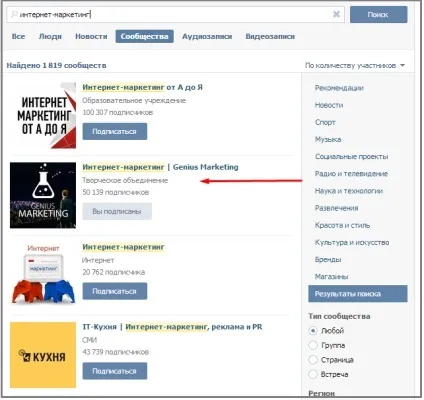Viewport: 424px width, 400px height.
Task: Open the Видеозаписи tab
Action: [270, 36]
